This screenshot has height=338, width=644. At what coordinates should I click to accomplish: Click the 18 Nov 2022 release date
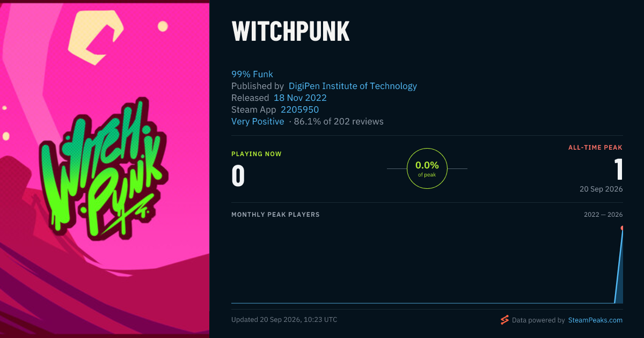[300, 98]
